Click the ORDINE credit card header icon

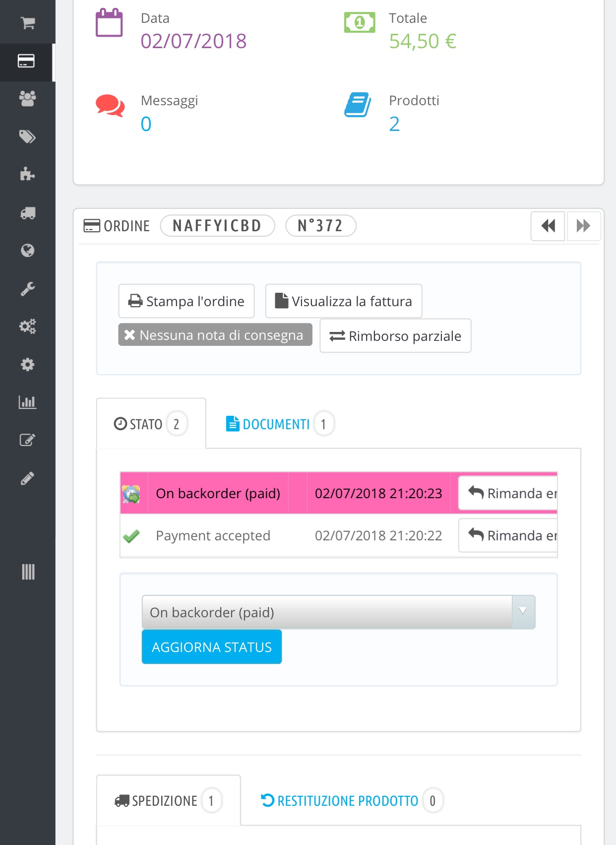click(x=92, y=226)
